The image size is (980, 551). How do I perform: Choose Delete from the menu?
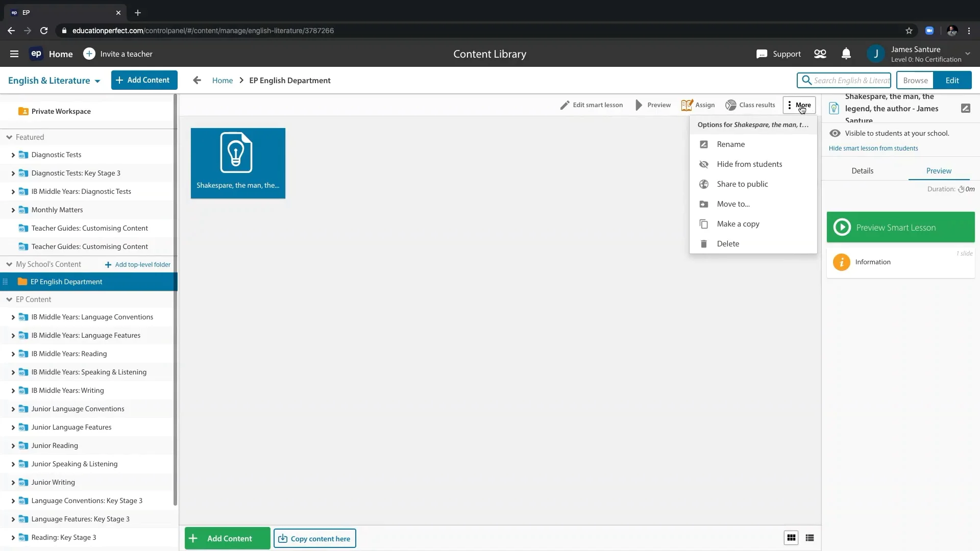point(753,244)
